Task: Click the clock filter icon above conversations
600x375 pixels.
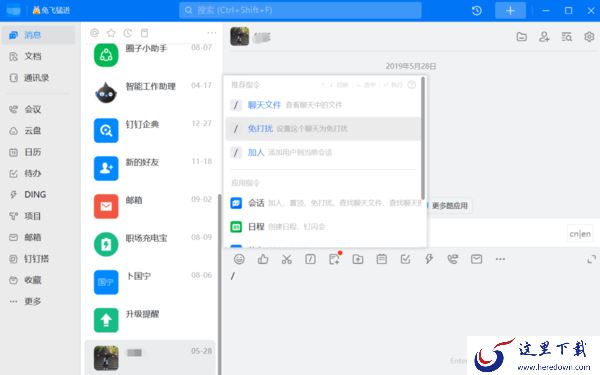Action: coord(128,33)
